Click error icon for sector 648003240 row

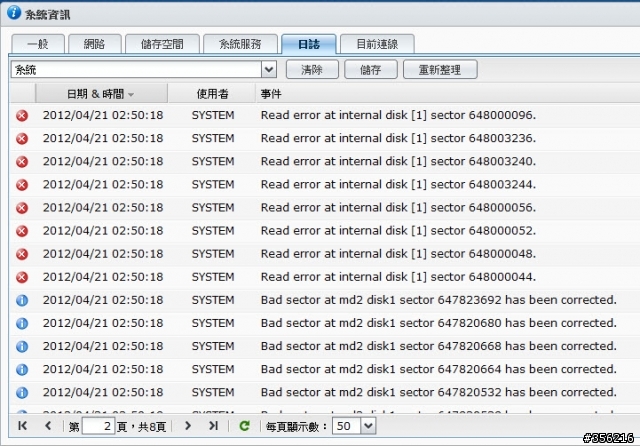[x=22, y=162]
